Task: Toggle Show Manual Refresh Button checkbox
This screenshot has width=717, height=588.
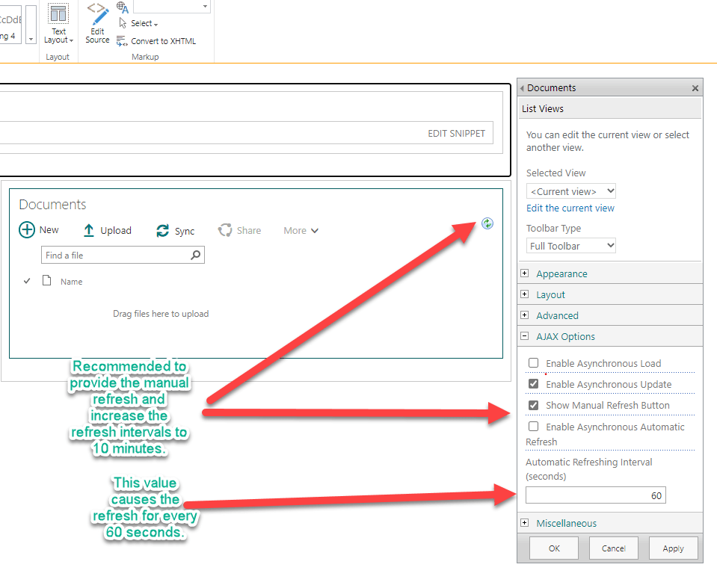Action: coord(534,405)
